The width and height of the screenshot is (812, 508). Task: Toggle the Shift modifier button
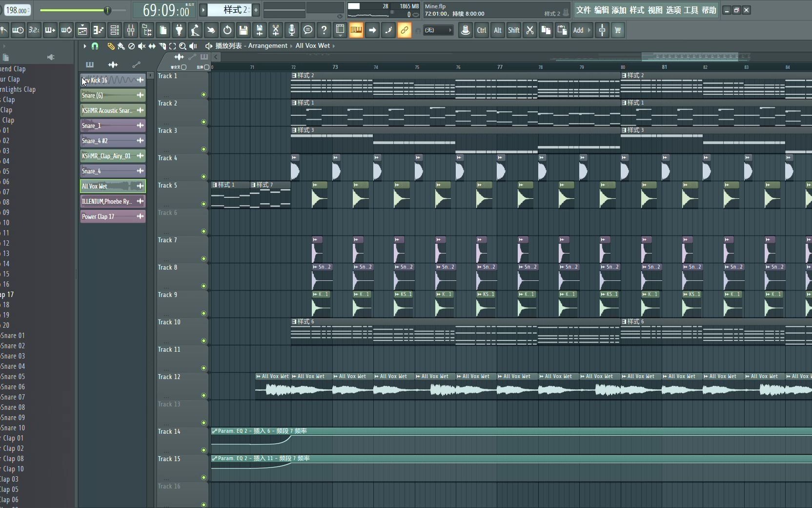coord(514,30)
